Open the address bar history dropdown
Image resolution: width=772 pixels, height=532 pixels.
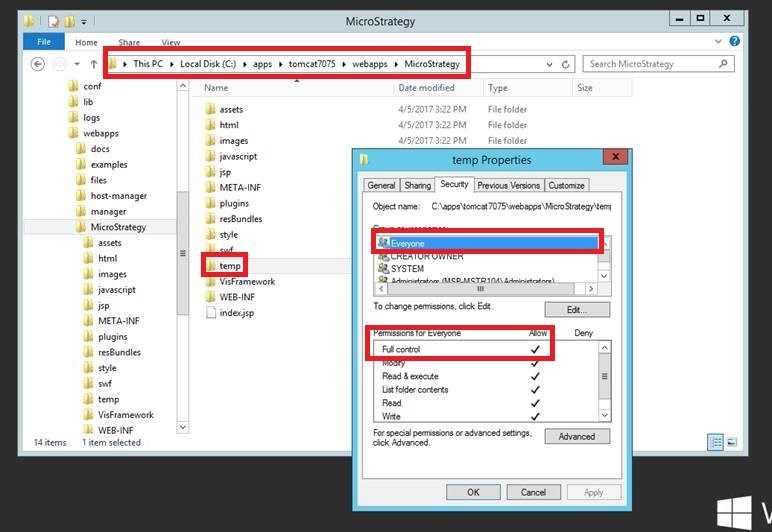click(x=549, y=64)
